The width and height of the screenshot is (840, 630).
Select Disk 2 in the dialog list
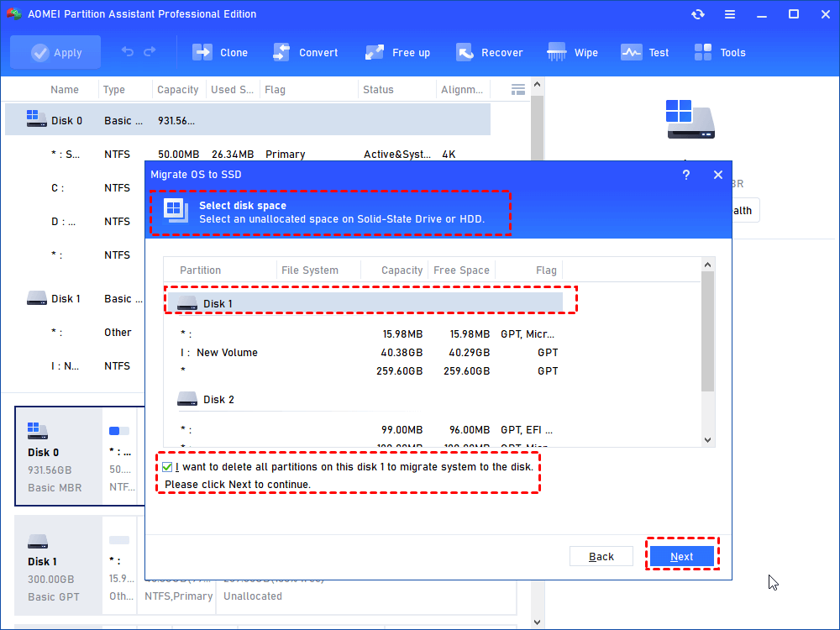365,399
